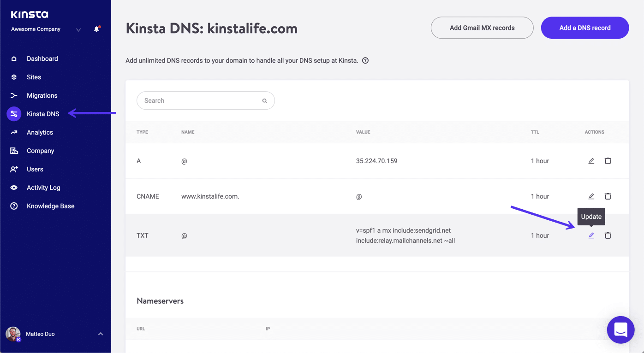
Task: Delete the TXT record
Action: (x=608, y=235)
